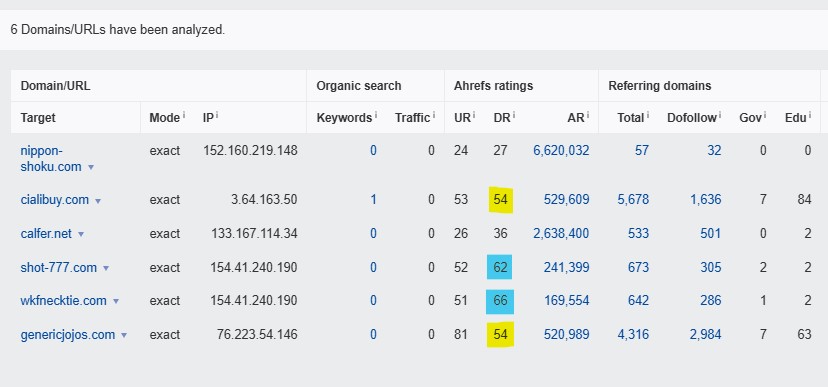Open the shot-777.com dropdown arrow
828x387 pixels.
coord(106,269)
